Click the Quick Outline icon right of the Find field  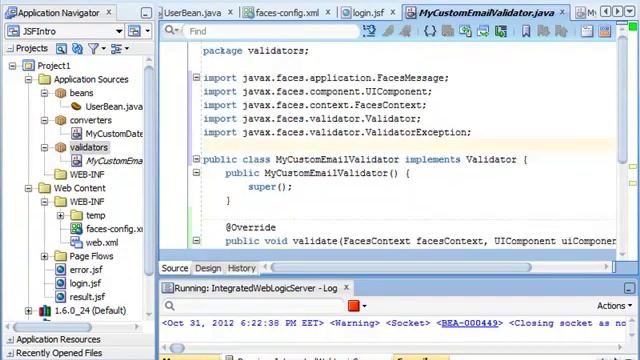coord(369,31)
